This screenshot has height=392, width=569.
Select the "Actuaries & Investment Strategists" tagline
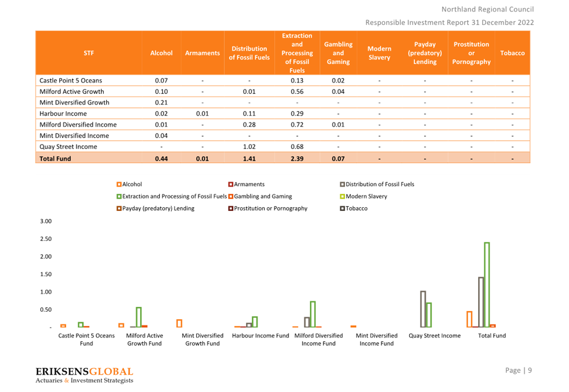click(85, 381)
